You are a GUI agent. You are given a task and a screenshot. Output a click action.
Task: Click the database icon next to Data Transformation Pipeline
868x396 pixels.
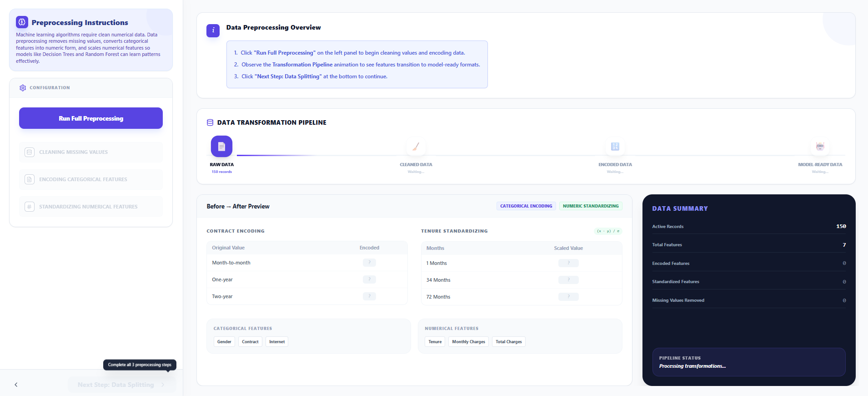pos(210,122)
